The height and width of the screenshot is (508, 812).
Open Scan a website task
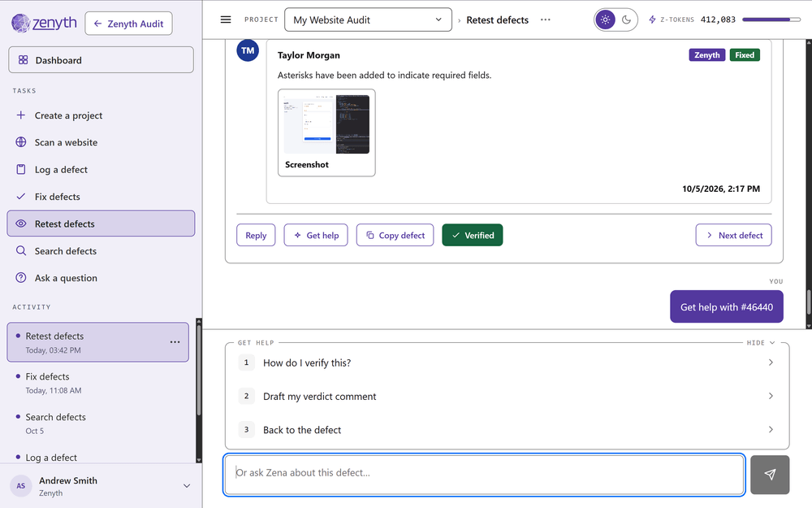101,142
